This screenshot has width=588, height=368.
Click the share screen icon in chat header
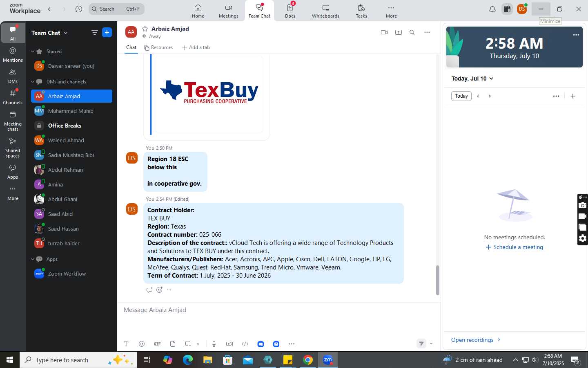[399, 32]
